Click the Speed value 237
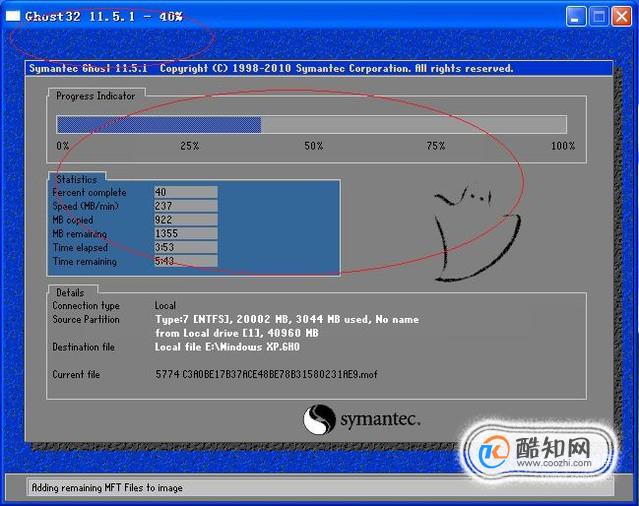The image size is (639, 506). [185, 206]
